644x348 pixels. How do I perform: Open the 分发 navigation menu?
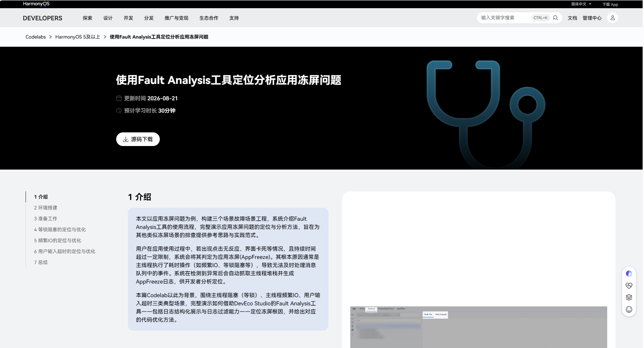click(x=149, y=18)
